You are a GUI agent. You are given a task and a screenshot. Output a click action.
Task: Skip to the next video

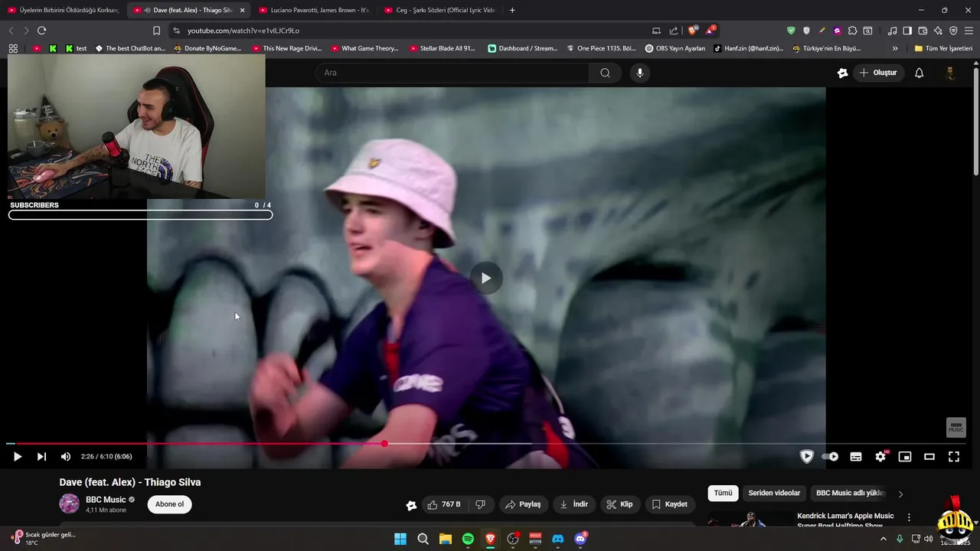coord(41,457)
